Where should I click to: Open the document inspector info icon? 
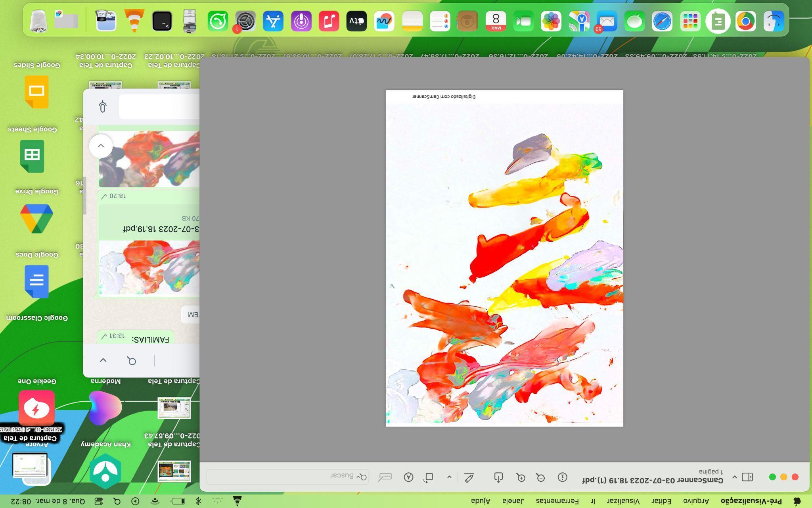click(562, 477)
